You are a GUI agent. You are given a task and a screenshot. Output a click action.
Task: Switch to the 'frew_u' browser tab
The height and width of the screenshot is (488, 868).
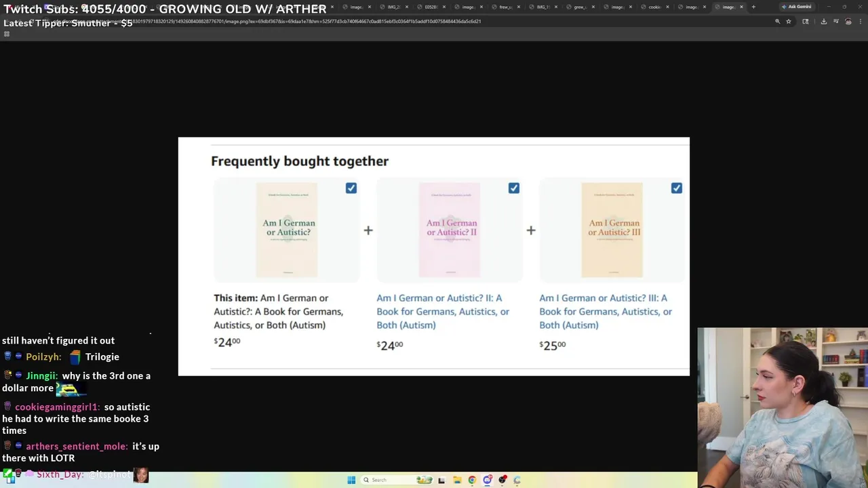point(505,7)
